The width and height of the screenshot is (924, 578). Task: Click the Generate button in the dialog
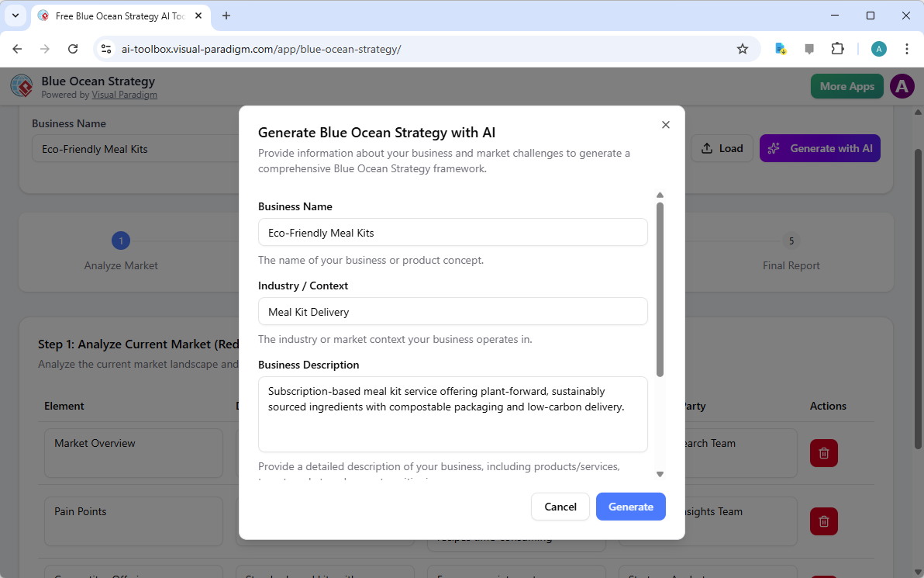tap(630, 507)
